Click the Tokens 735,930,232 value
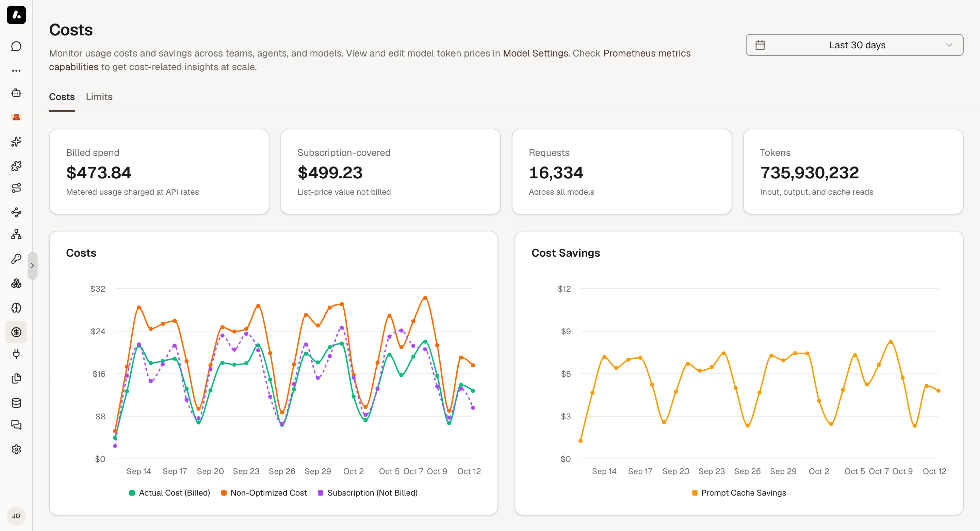The image size is (980, 531). (810, 173)
